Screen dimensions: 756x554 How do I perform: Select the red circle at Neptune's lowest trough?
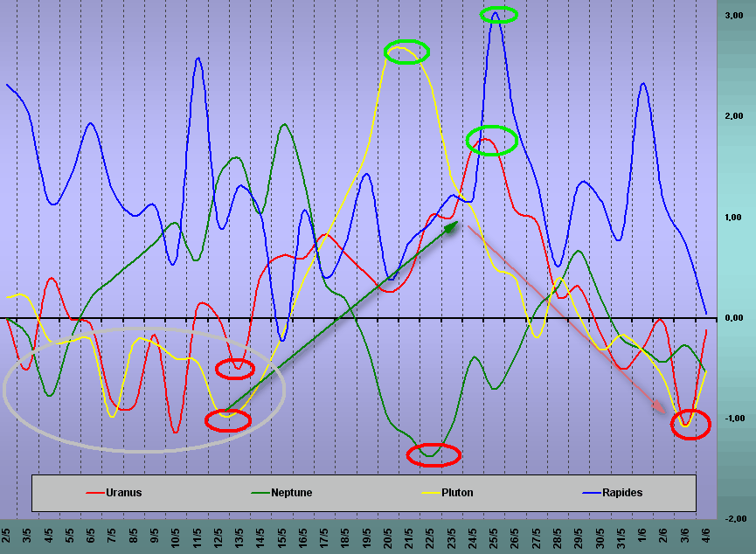pos(433,454)
